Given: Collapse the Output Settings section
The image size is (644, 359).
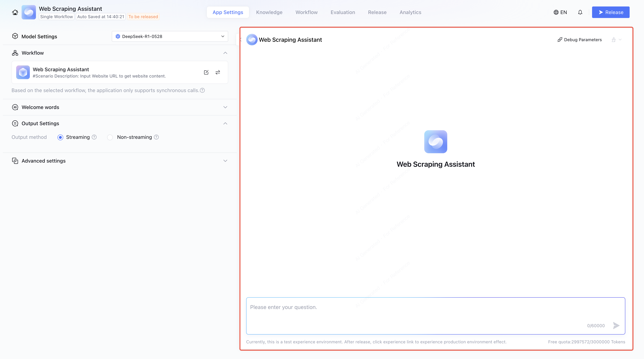Looking at the screenshot, I should (225, 124).
